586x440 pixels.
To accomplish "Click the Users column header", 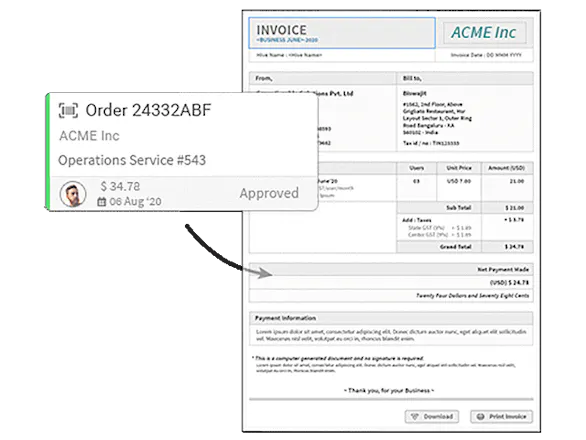I will click(x=416, y=168).
